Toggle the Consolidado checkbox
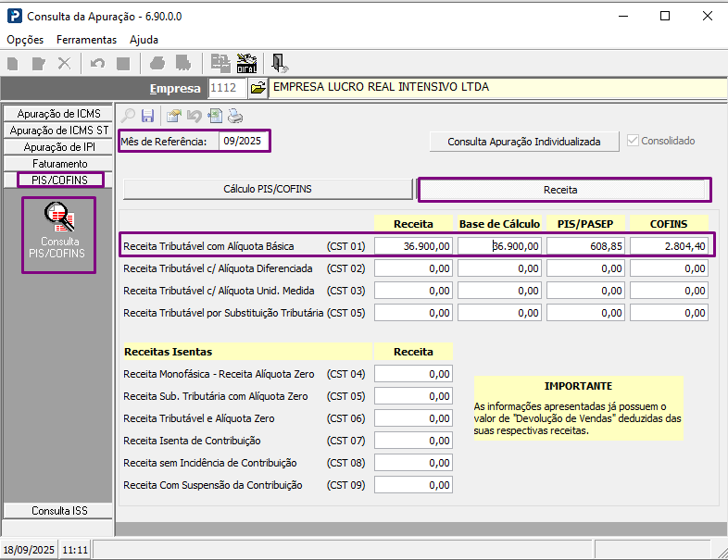Screen dimensions: 728x560 [634, 141]
